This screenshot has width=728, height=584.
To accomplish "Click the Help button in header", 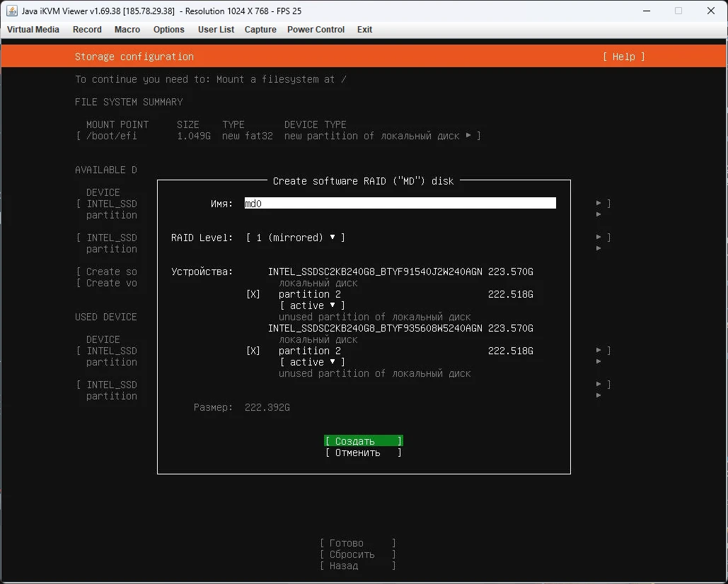I will pyautogui.click(x=623, y=57).
